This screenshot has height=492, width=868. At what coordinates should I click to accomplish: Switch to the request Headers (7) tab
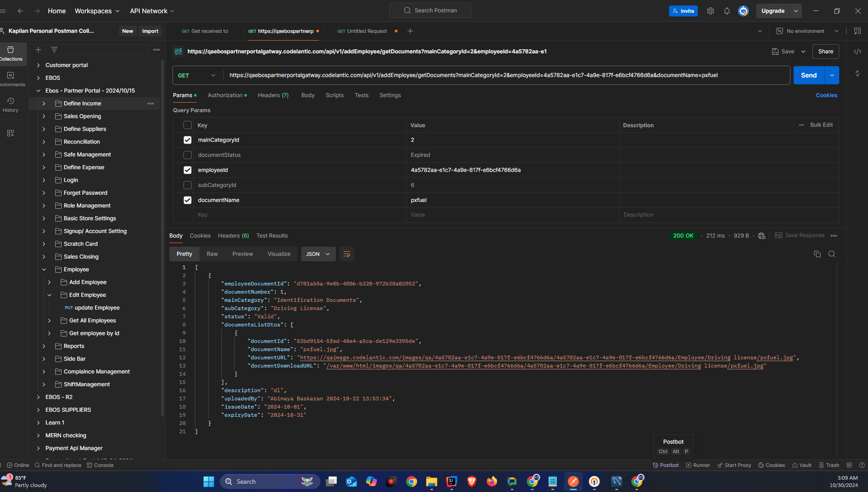[273, 95]
